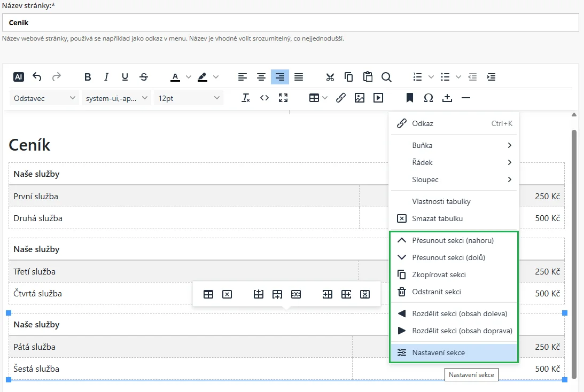
Task: Click the Název stránky input field
Action: point(291,23)
